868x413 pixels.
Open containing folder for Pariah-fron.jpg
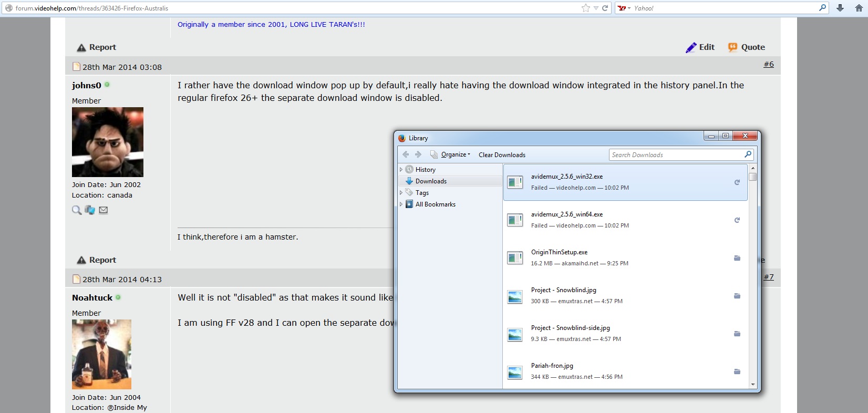(737, 371)
